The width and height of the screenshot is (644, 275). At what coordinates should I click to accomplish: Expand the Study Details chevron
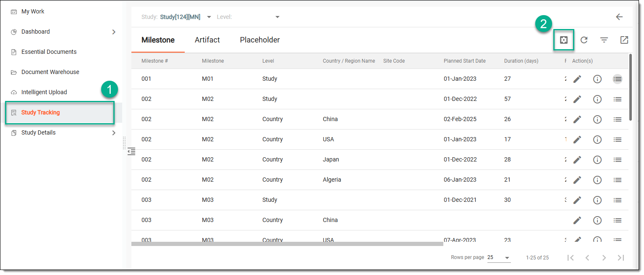(x=114, y=133)
